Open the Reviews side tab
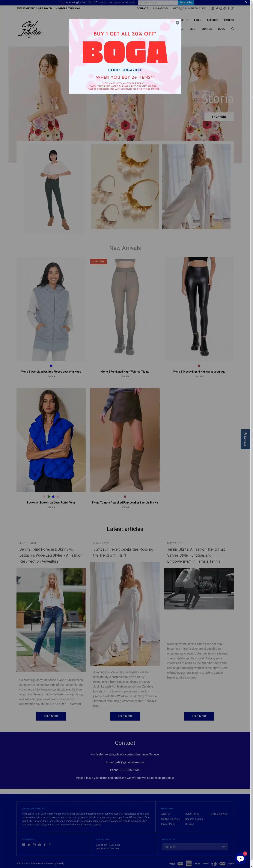 (245, 439)
